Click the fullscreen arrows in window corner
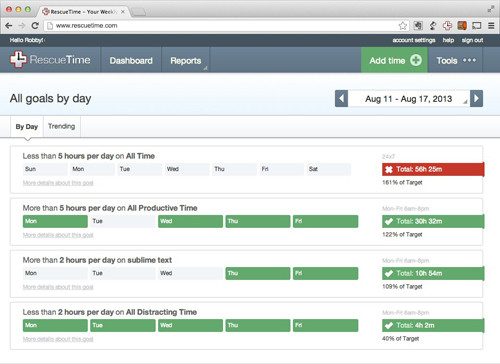 click(x=491, y=9)
